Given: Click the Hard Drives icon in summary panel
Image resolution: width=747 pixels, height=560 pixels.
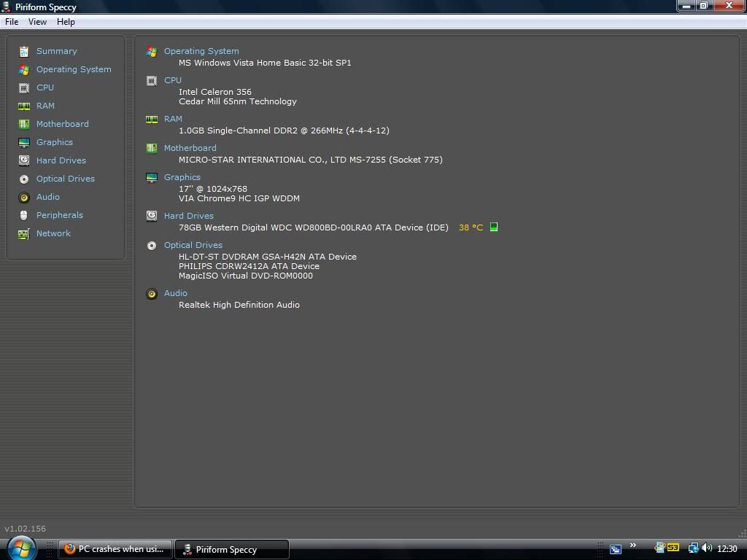Looking at the screenshot, I should point(152,216).
